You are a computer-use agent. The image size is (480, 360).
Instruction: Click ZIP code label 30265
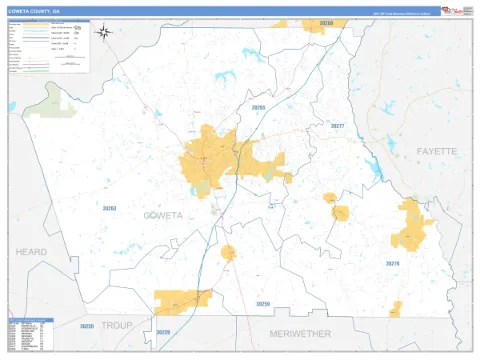pos(258,108)
